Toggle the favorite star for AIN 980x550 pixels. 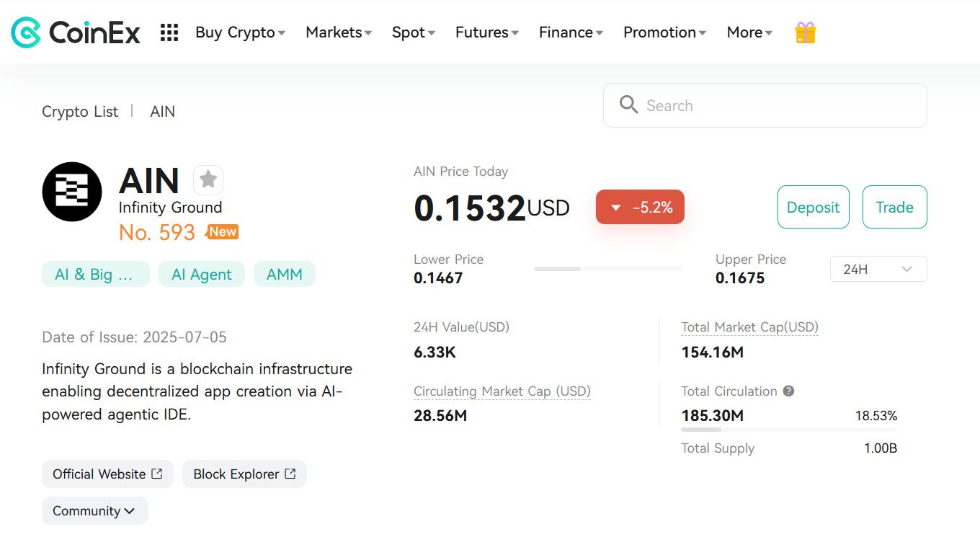coord(208,179)
